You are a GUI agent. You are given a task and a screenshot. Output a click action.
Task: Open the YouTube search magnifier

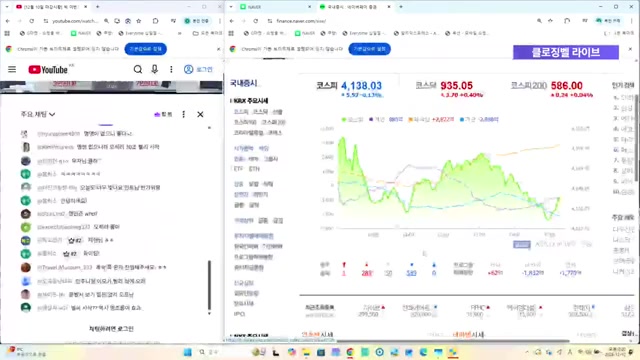coord(138,69)
